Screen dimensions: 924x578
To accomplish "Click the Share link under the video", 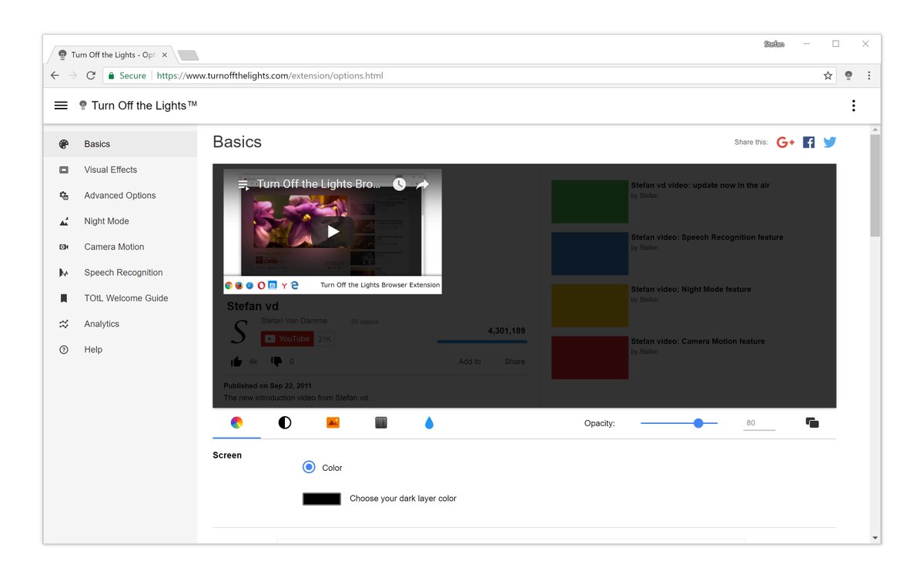I will 515,361.
